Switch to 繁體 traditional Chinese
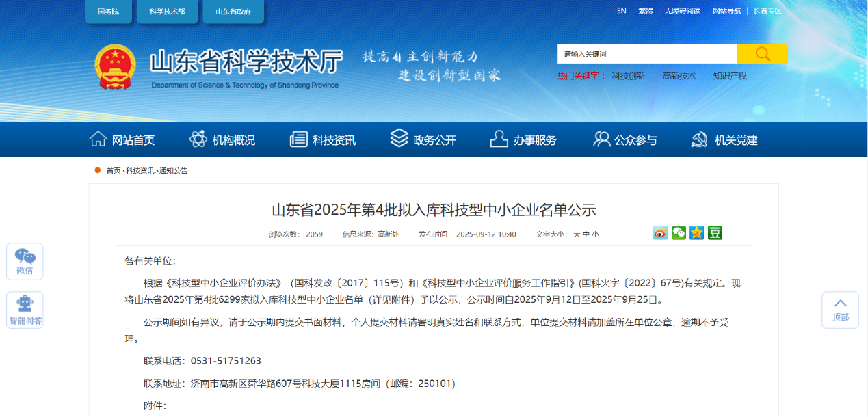The height and width of the screenshot is (417, 868). 645,11
